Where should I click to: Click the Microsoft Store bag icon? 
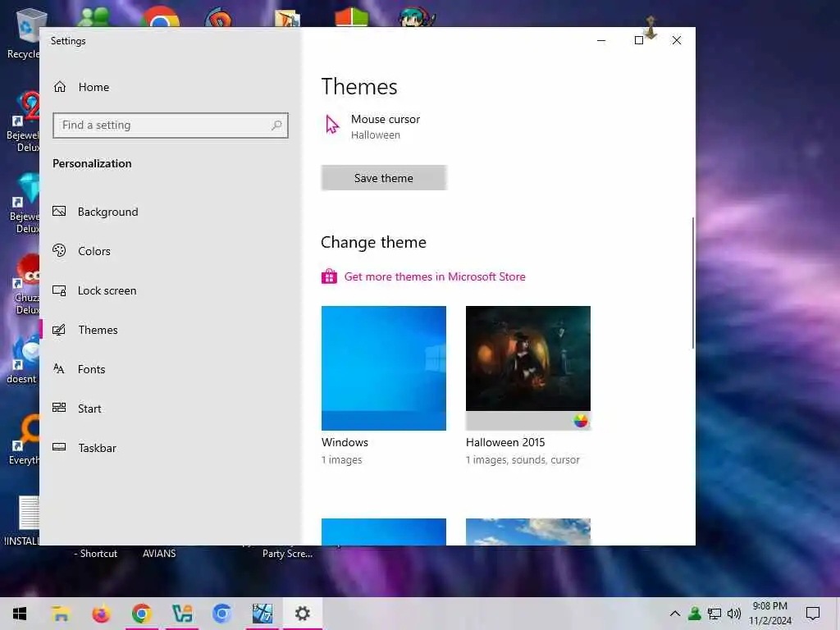click(x=329, y=276)
